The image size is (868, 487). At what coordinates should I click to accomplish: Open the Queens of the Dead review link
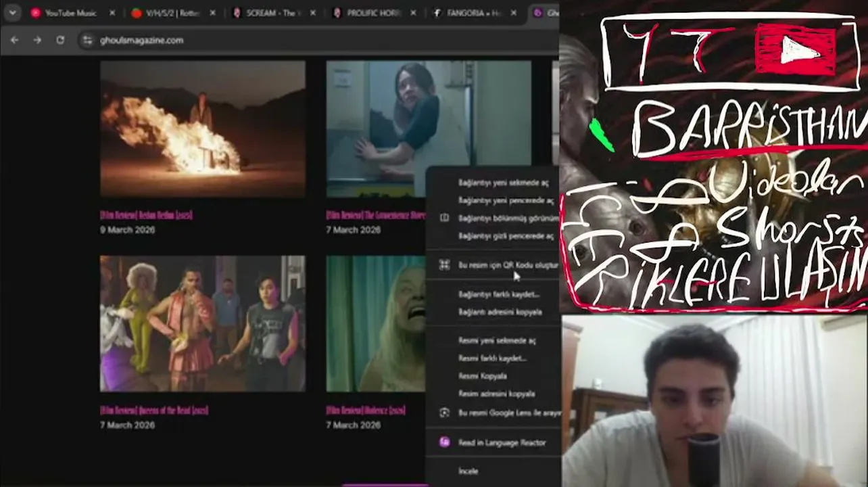click(x=154, y=411)
